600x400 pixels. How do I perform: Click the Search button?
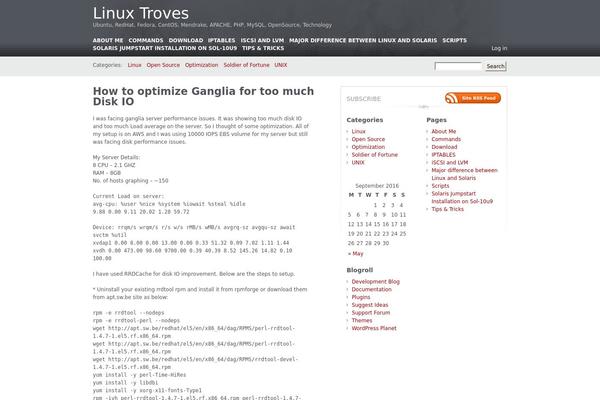[496, 66]
